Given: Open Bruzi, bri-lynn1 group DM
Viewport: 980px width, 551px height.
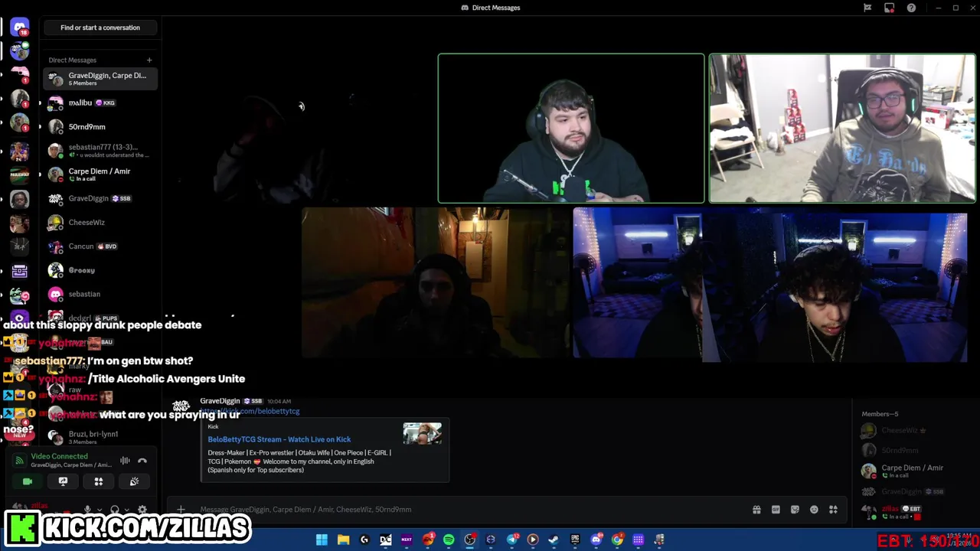Looking at the screenshot, I should pyautogui.click(x=100, y=438).
